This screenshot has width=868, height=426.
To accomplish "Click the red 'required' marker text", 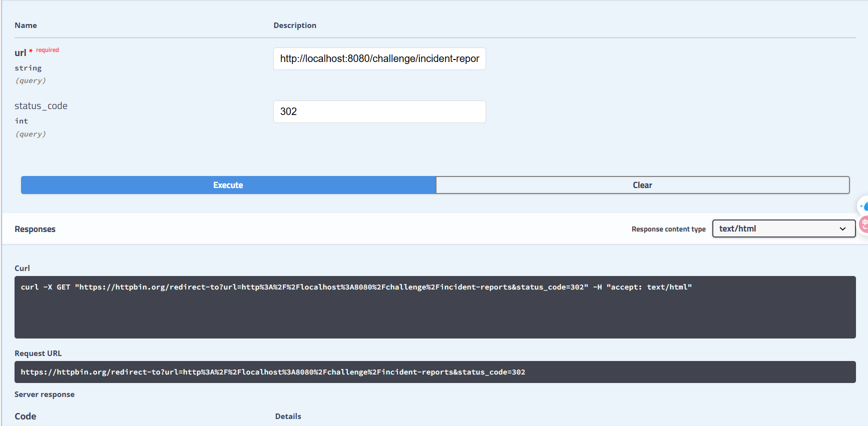I will (x=47, y=50).
